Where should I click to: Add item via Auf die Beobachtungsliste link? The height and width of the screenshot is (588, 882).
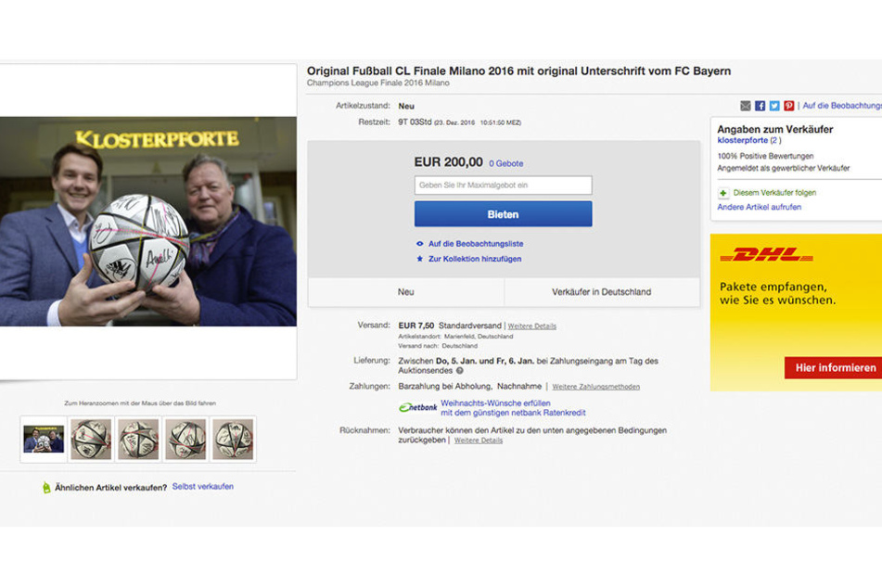click(x=476, y=244)
